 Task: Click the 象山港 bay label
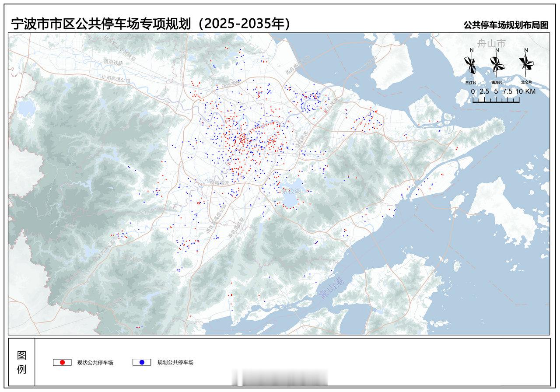pyautogui.click(x=332, y=288)
